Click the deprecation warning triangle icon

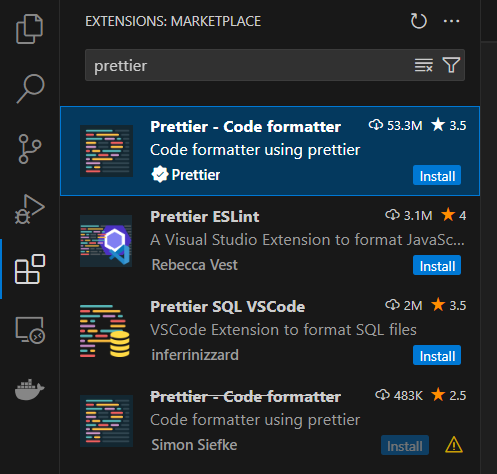[x=454, y=445]
